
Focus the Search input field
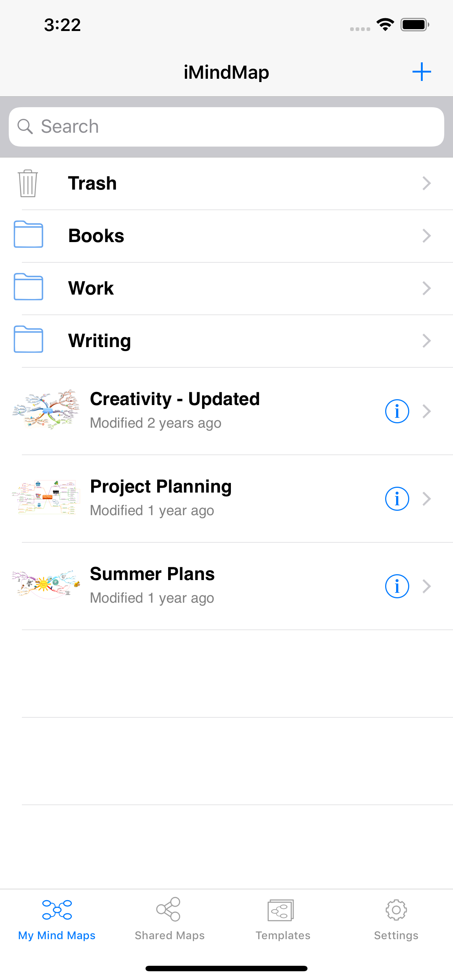click(x=226, y=127)
